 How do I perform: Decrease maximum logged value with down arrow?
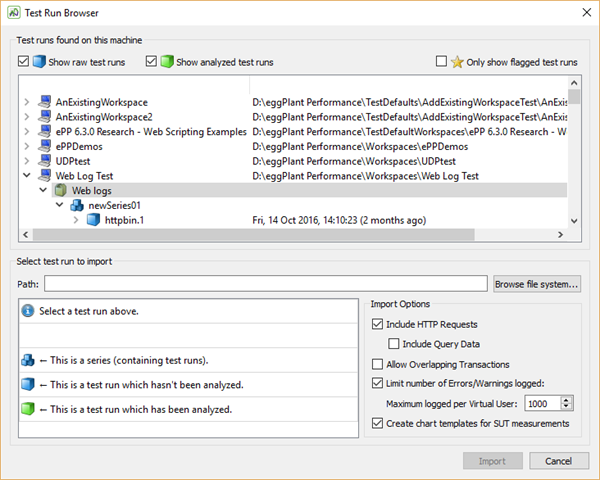click(x=566, y=407)
